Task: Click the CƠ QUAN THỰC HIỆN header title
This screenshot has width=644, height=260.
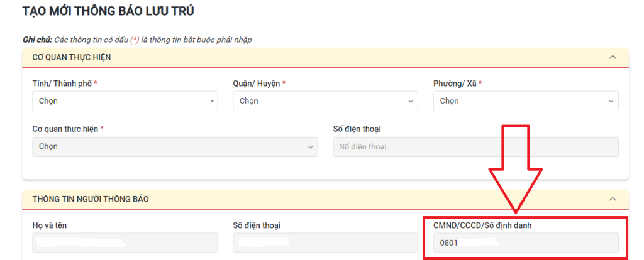Action: [72, 57]
